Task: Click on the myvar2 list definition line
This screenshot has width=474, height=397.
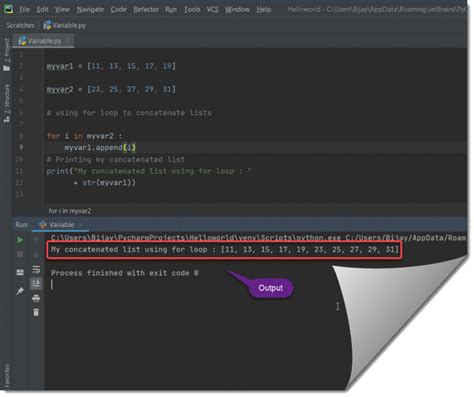Action: point(111,89)
